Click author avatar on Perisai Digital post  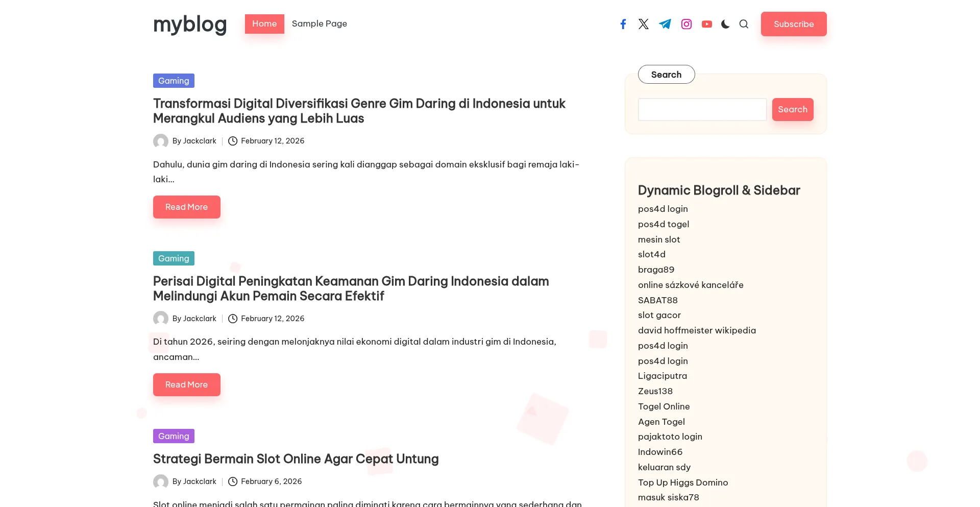click(161, 319)
